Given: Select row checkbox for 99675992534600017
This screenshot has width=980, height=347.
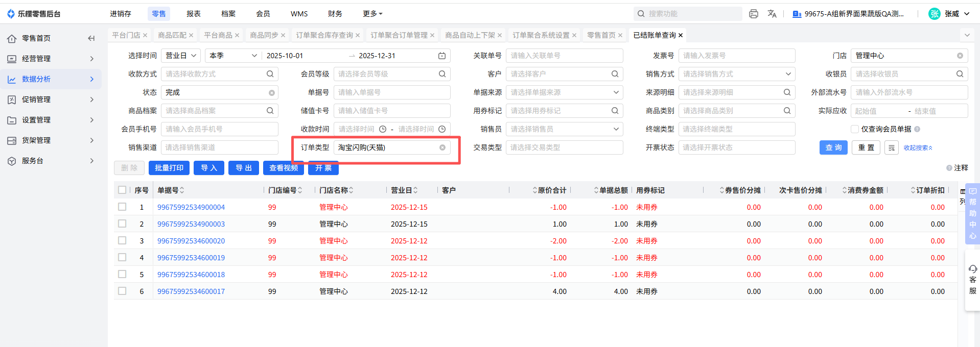Looking at the screenshot, I should pos(122,291).
